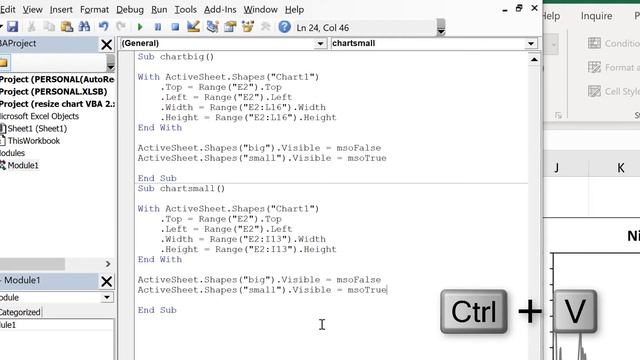Screen dimensions: 640x360
Task: Click the Sub chartbig() code line
Action: (176, 57)
